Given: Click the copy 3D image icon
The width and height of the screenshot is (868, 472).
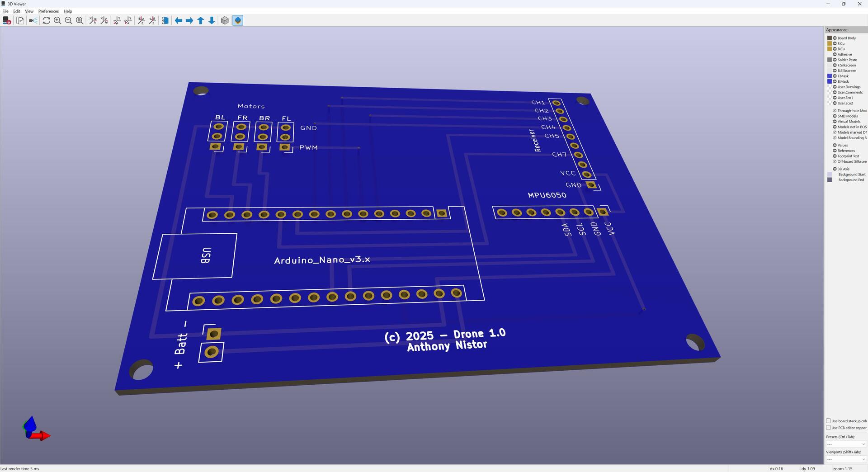Looking at the screenshot, I should pyautogui.click(x=20, y=20).
